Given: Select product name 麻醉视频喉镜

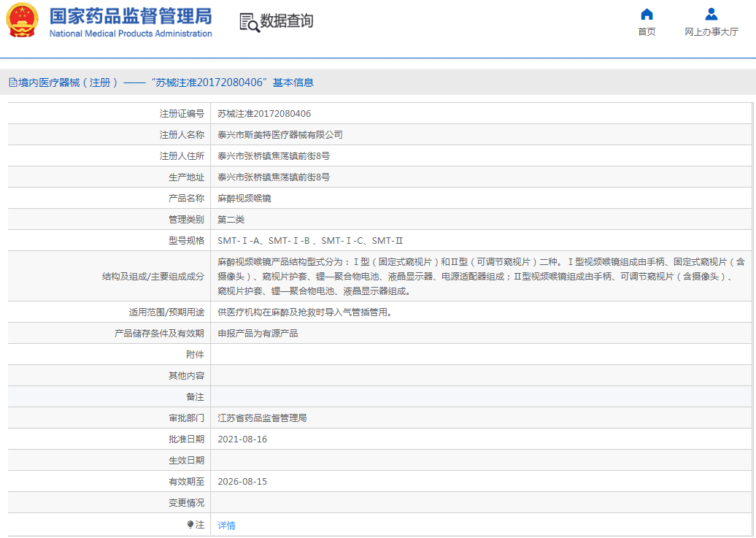Looking at the screenshot, I should tap(244, 199).
